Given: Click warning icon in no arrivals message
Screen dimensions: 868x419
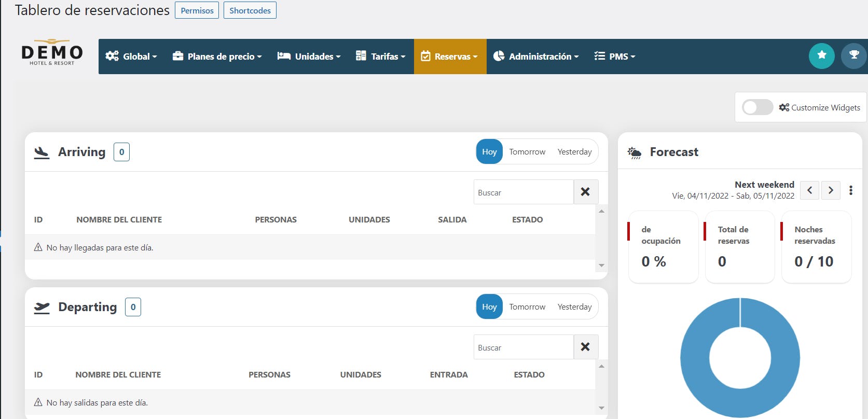Looking at the screenshot, I should click(x=38, y=247).
